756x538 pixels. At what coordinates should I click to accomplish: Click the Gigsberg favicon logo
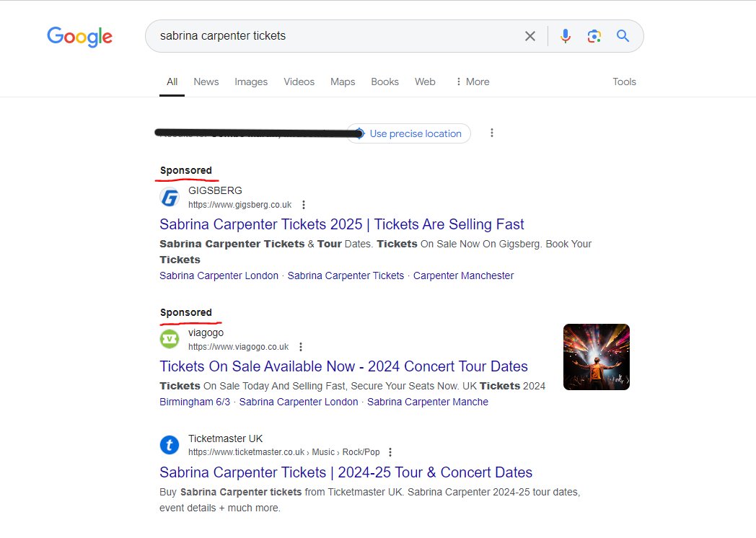170,198
